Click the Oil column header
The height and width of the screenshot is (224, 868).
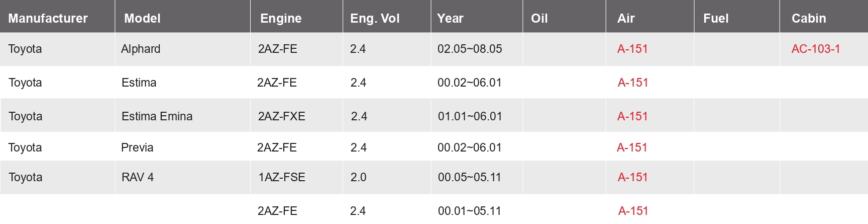(539, 19)
